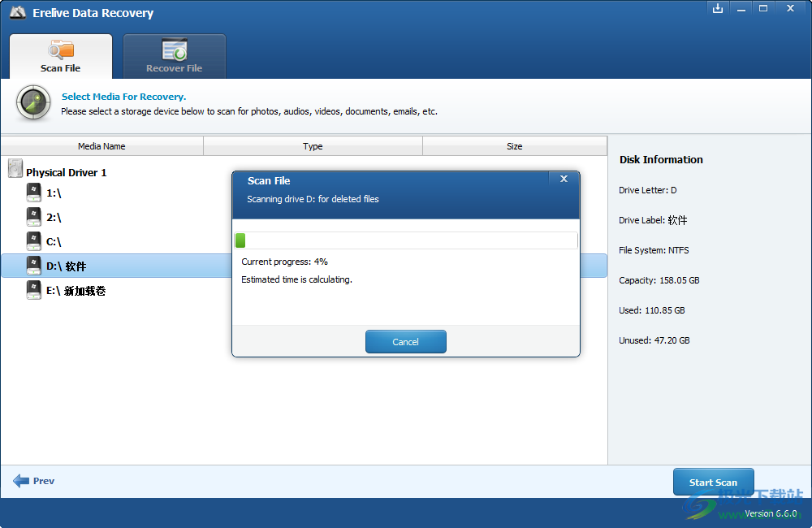Viewport: 812px width, 528px height.
Task: Click 'Select Media For Recovery.' heading
Action: coord(123,97)
